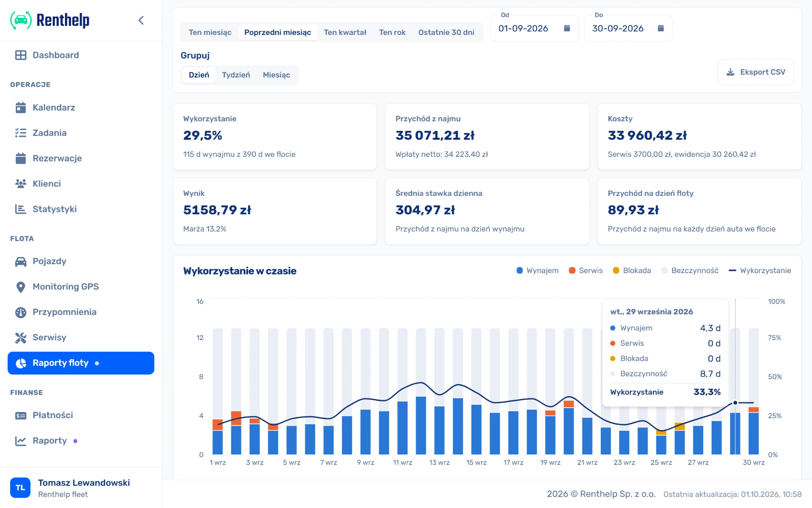Toggle Serwis series in chart legend
Screen dimensions: 812x508
(x=585, y=271)
